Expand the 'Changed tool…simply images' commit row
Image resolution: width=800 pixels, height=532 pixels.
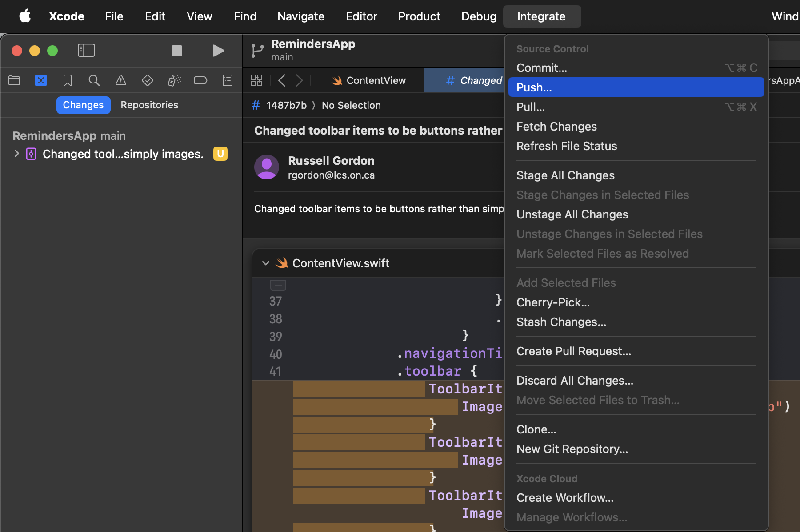17,154
